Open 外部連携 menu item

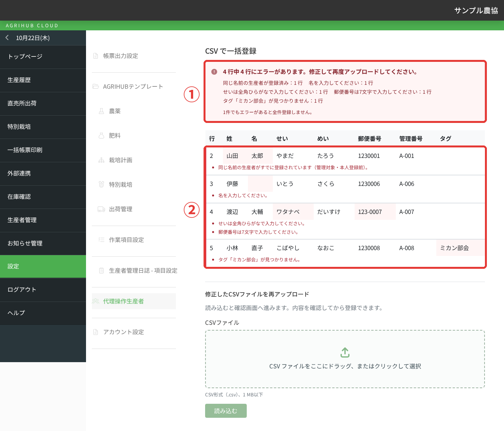43,173
